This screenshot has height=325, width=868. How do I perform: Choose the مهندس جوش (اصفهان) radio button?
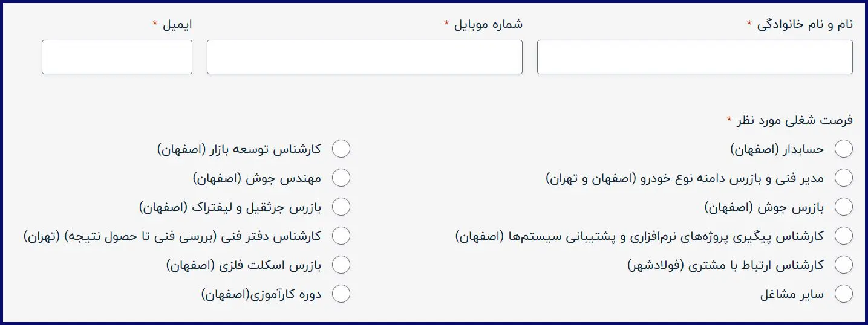pyautogui.click(x=341, y=178)
